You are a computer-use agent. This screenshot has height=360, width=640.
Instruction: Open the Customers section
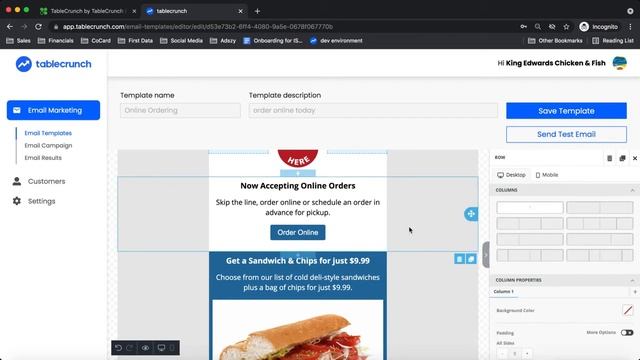pyautogui.click(x=47, y=181)
